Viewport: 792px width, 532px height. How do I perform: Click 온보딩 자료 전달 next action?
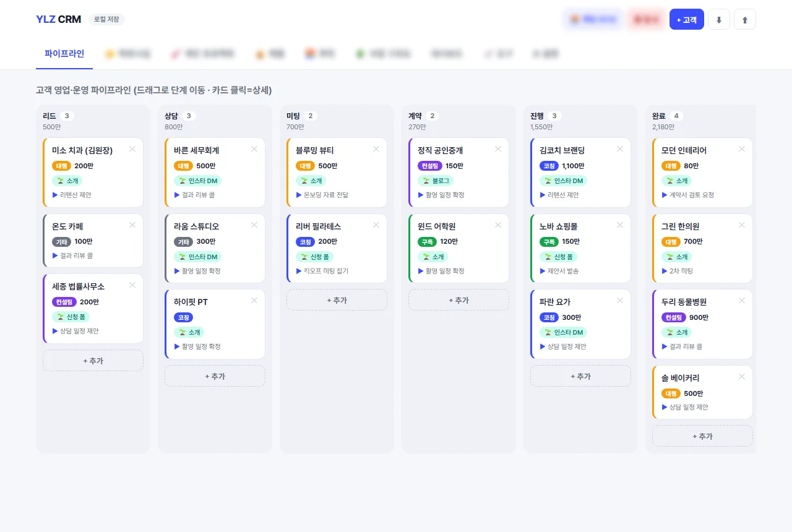click(322, 195)
